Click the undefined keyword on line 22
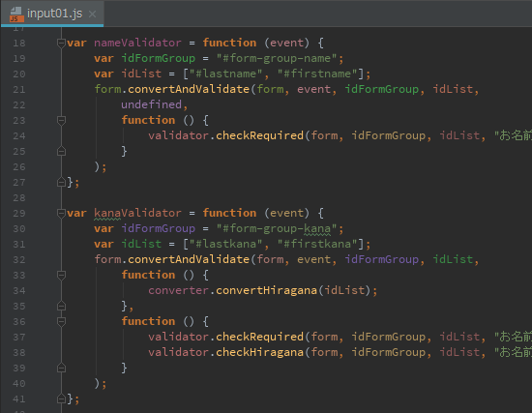Screen dimensions: 532x413 [151, 104]
